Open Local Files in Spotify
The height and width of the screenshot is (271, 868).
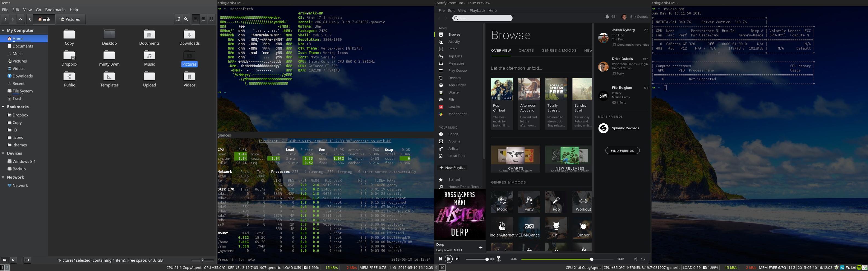(457, 156)
